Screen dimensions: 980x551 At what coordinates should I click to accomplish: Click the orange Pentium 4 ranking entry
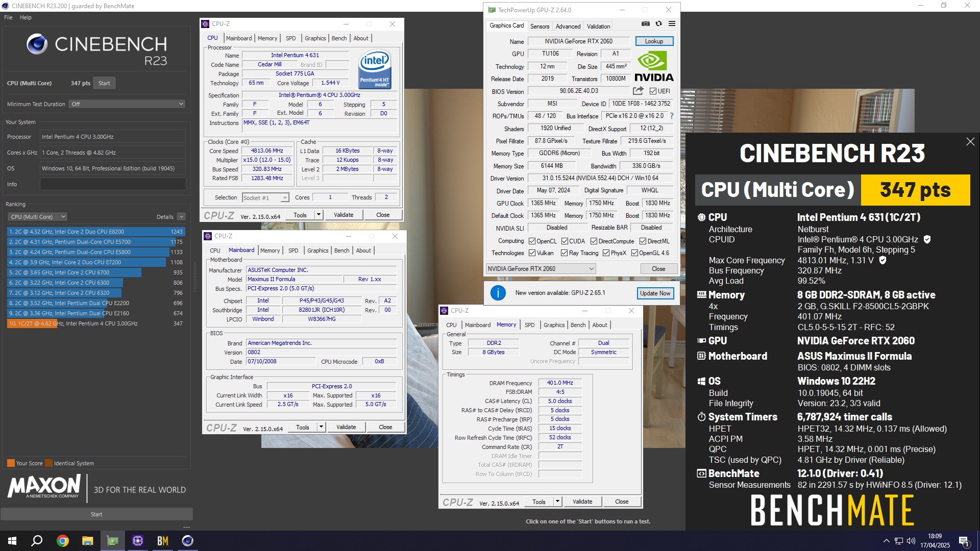coord(95,323)
